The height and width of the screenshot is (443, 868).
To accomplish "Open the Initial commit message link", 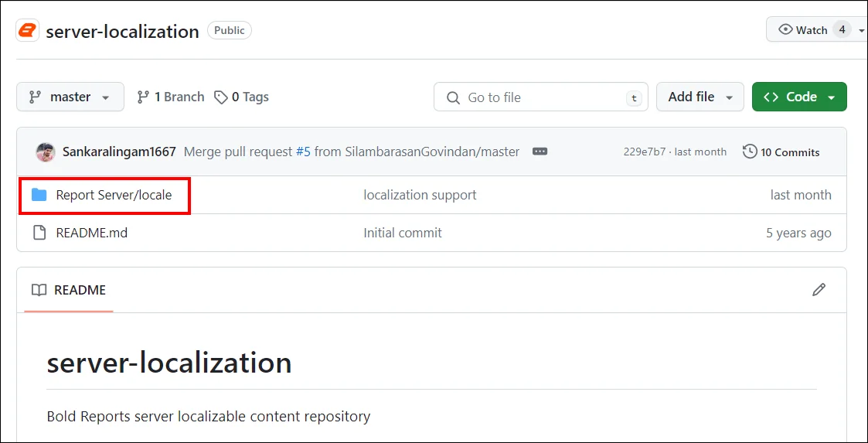I will tap(403, 233).
